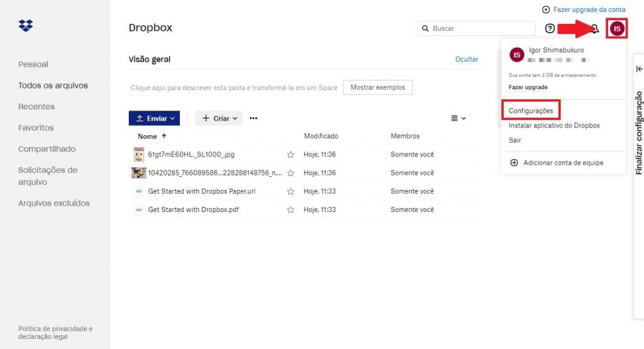This screenshot has height=349, width=644.
Task: Click the Ocultar link
Action: click(467, 59)
